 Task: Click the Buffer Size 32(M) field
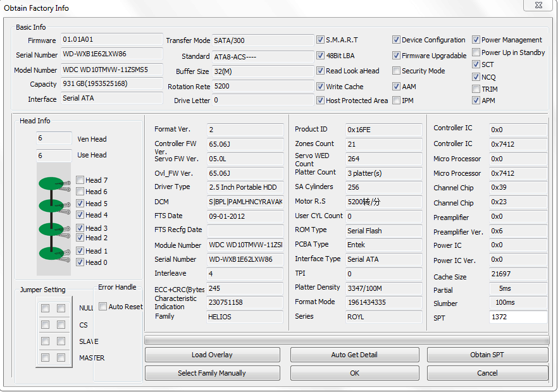point(263,71)
